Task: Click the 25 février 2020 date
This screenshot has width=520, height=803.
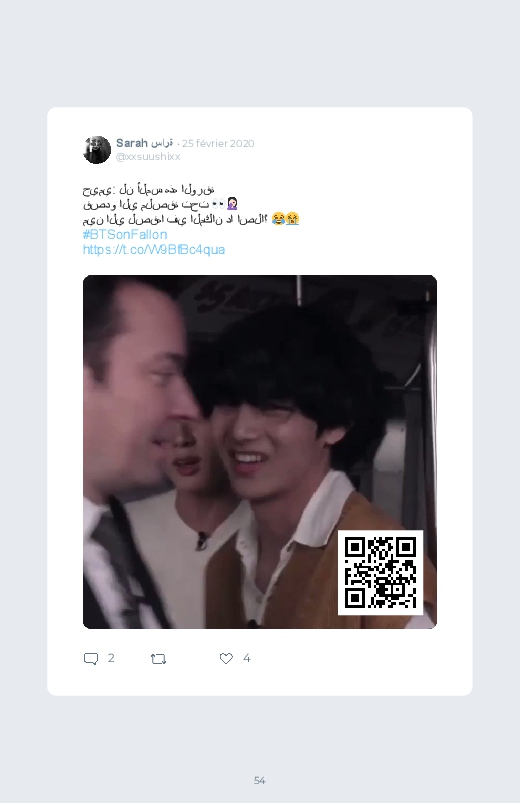Action: (x=218, y=143)
